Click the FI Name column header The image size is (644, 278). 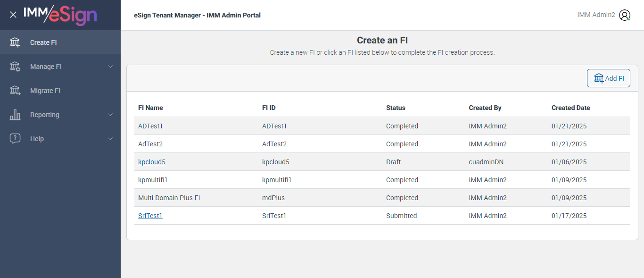(150, 108)
